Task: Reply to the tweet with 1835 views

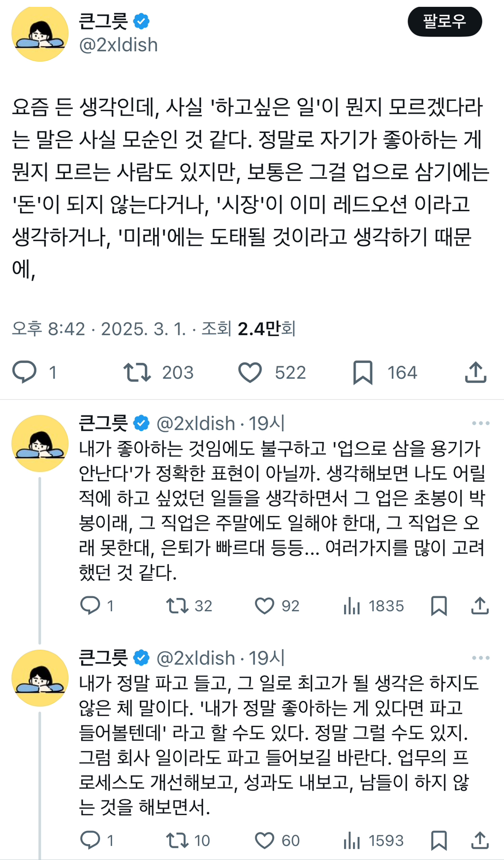Action: pyautogui.click(x=90, y=605)
